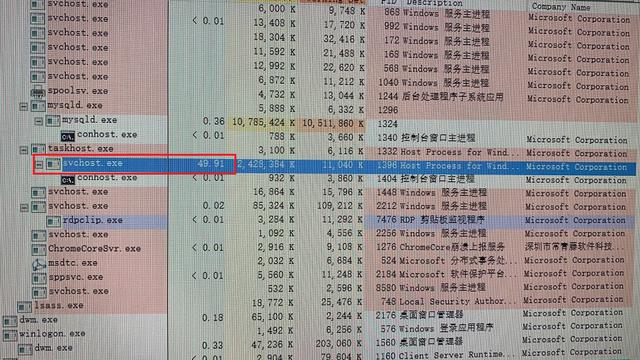Click the CPU value 0.18
Image resolution: width=640 pixels, height=360 pixels.
pyautogui.click(x=213, y=318)
